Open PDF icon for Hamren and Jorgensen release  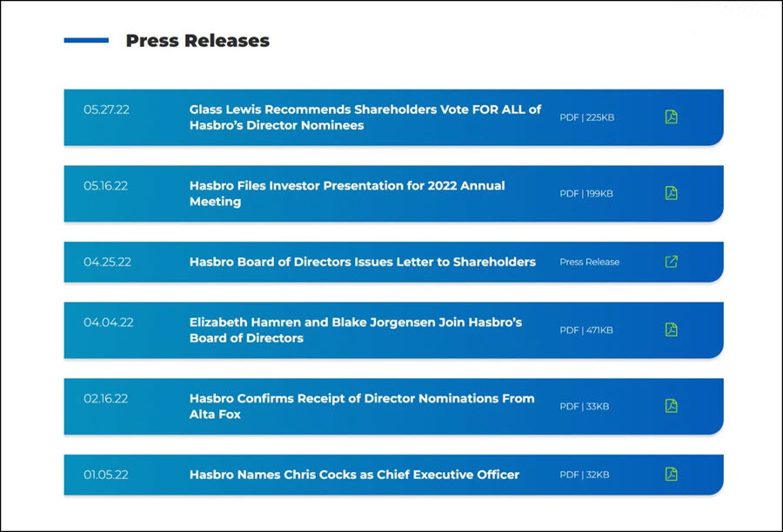point(671,329)
